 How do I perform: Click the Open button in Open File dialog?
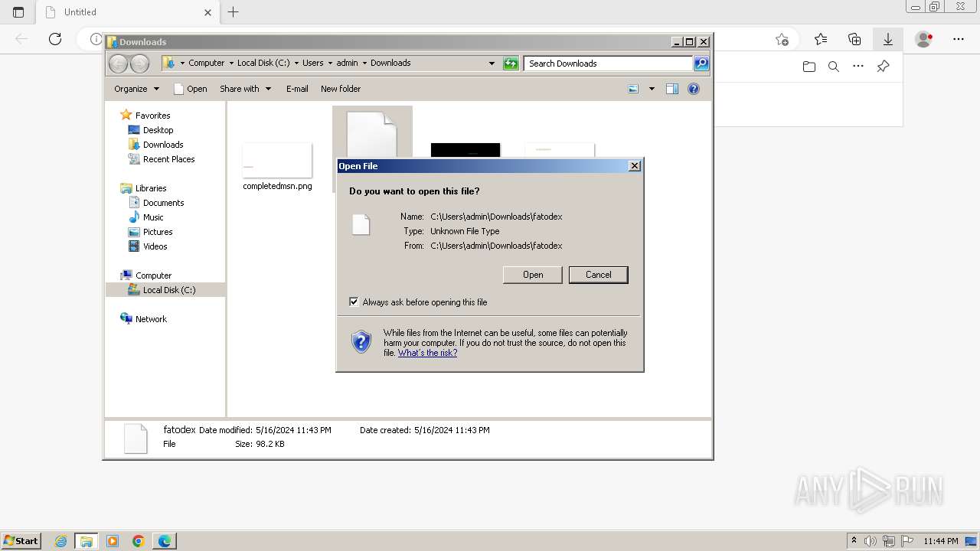(x=533, y=275)
